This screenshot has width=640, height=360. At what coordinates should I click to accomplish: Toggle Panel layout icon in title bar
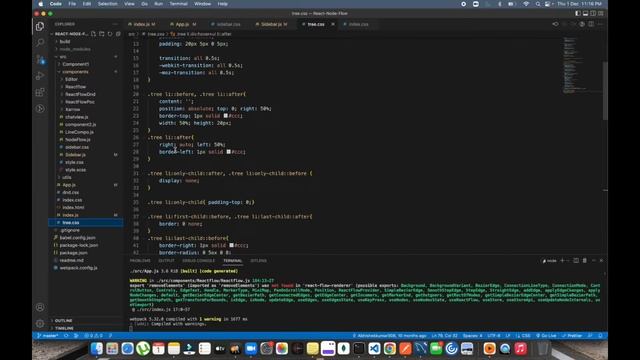click(x=585, y=13)
